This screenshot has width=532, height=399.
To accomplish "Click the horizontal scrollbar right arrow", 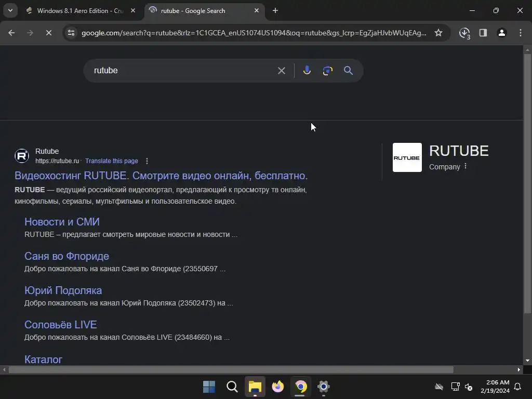I will click(x=519, y=370).
